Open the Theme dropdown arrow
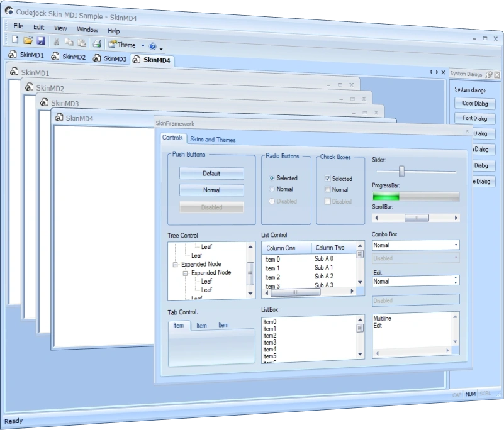504x430 pixels. pyautogui.click(x=143, y=46)
